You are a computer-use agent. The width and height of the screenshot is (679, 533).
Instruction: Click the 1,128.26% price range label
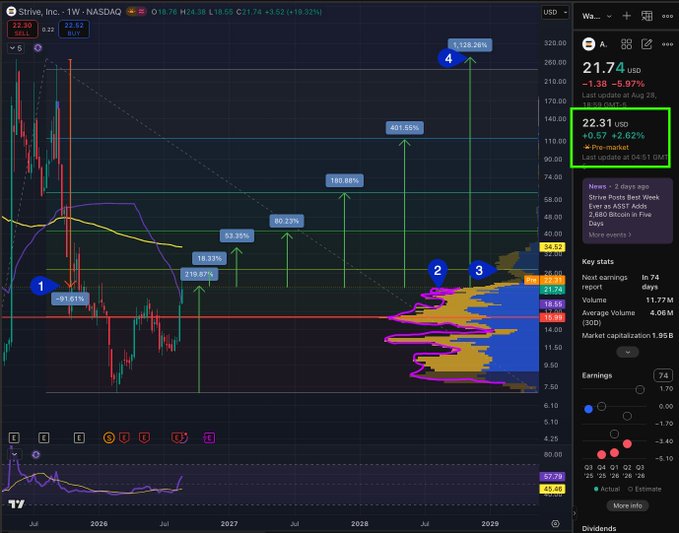(x=470, y=45)
